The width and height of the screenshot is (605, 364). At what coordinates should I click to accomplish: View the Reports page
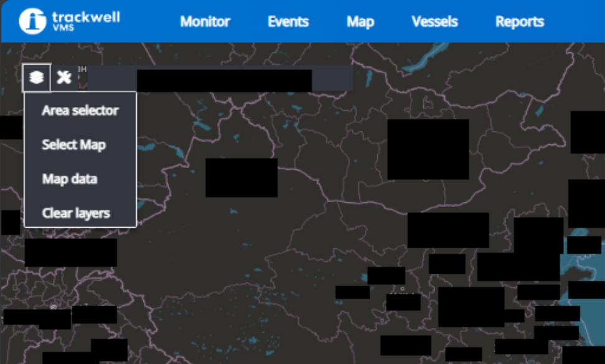520,22
